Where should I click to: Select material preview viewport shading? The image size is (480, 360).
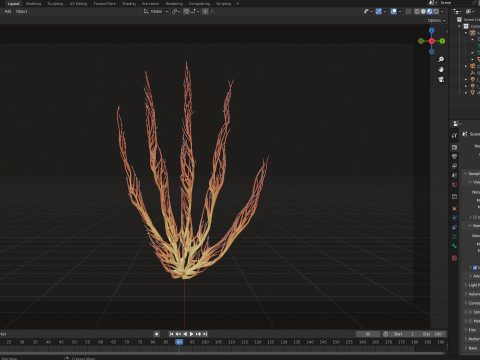[430, 11]
